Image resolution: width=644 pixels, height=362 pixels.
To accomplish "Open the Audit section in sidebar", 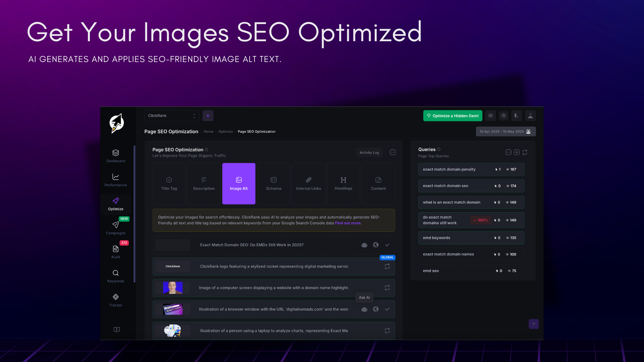I will point(115,252).
